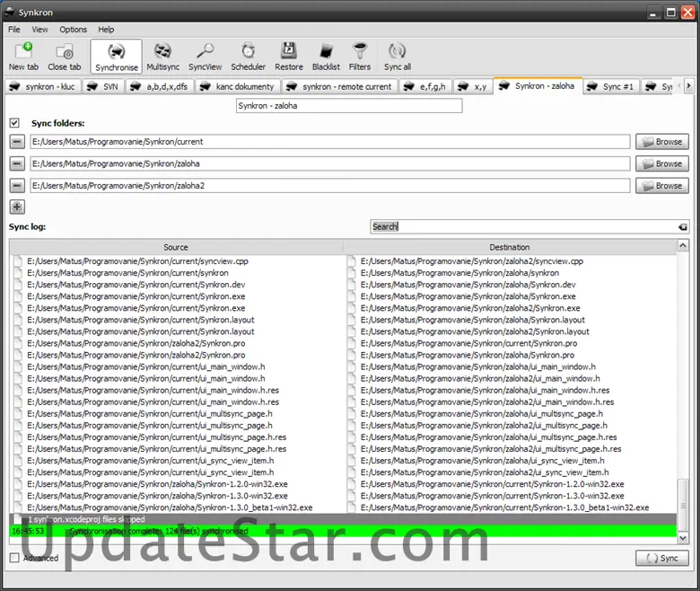Open the View menu
The width and height of the screenshot is (700, 591).
[x=39, y=30]
